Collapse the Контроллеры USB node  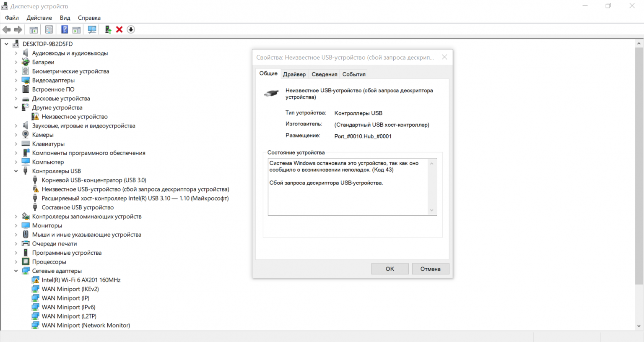click(16, 171)
